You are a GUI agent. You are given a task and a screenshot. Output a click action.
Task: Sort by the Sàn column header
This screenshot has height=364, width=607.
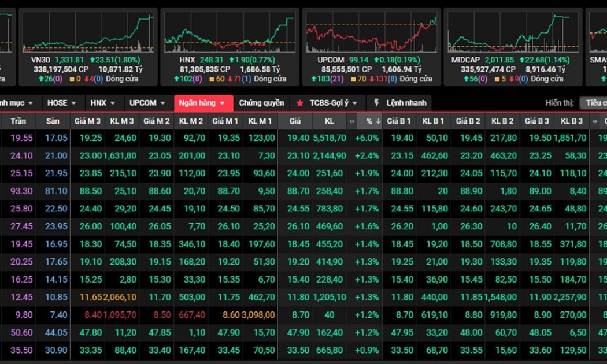[x=53, y=121]
